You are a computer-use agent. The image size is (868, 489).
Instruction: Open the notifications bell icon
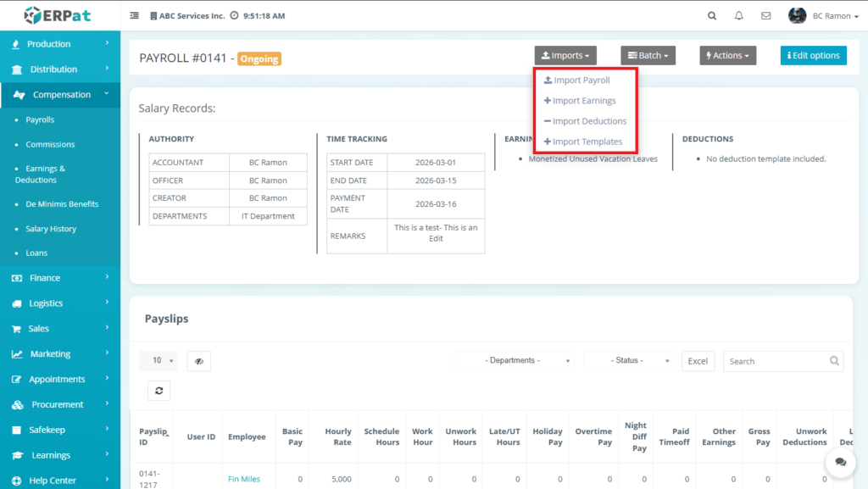tap(738, 16)
